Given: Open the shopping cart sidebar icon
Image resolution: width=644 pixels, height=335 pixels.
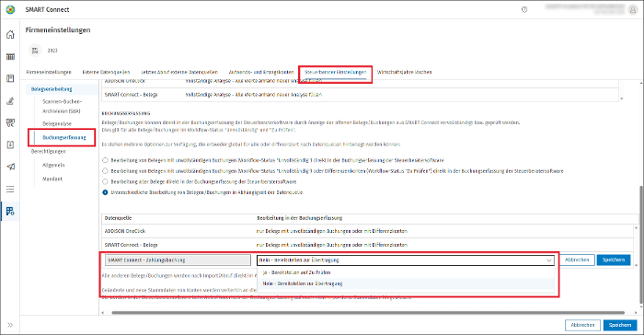Looking at the screenshot, I should click(10, 122).
